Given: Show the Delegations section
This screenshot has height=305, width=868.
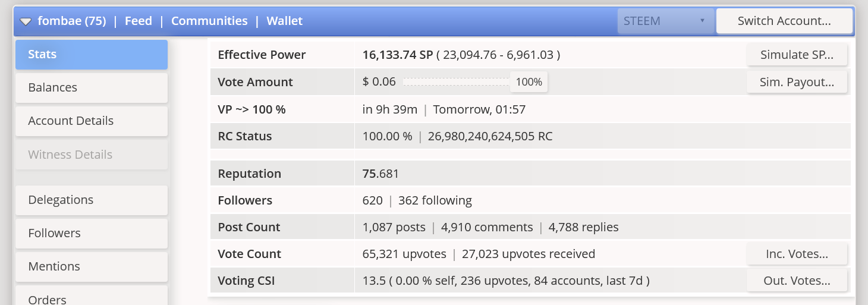Looking at the screenshot, I should coord(92,200).
